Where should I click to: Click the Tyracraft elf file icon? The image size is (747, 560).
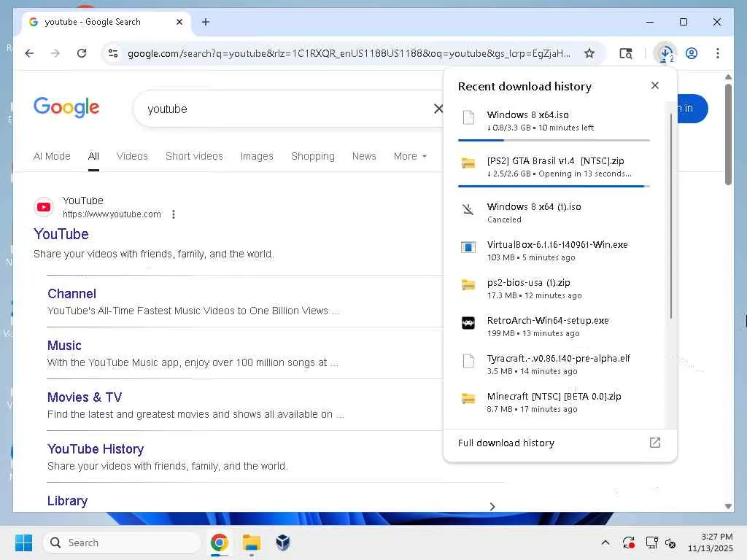468,361
